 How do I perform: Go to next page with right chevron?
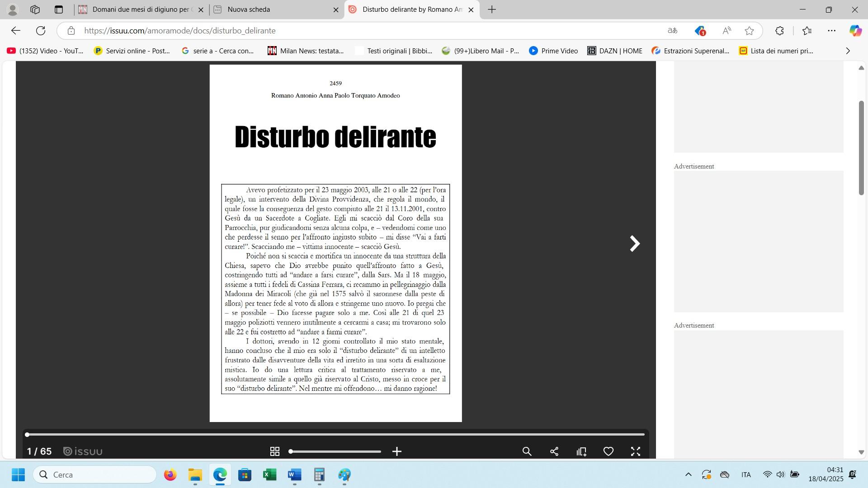click(635, 244)
